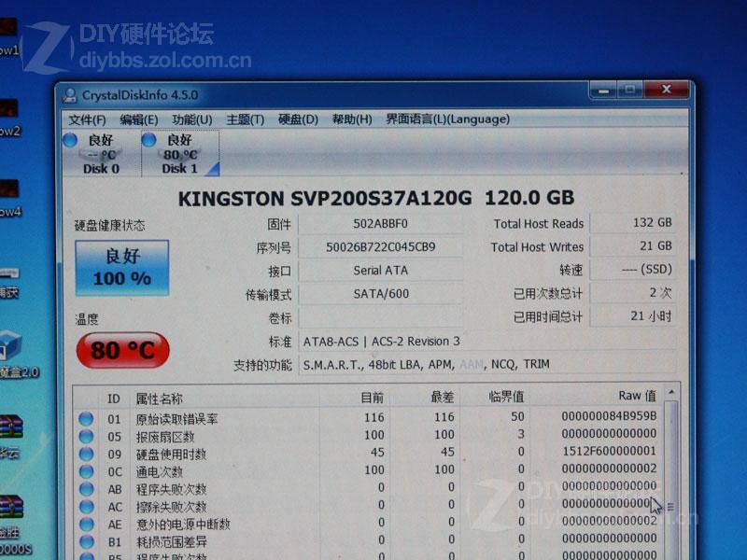747x560 pixels.
Task: Click the status orb of row 0C
Action: pyautogui.click(x=86, y=472)
